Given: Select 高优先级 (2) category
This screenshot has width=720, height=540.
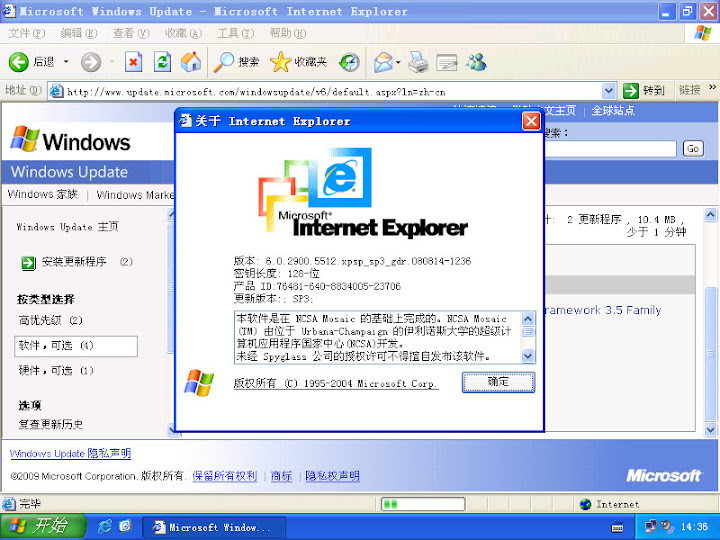Looking at the screenshot, I should [x=51, y=320].
